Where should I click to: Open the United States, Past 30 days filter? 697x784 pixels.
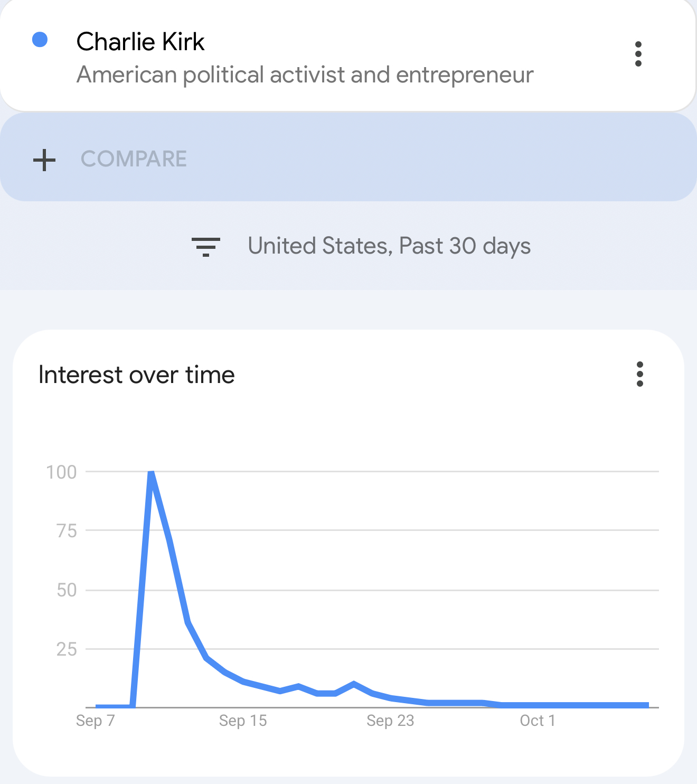tap(389, 246)
